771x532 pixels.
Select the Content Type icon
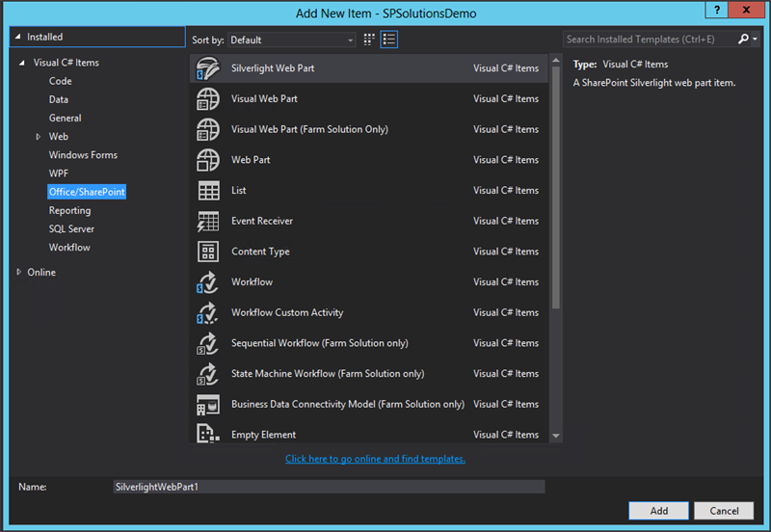(x=207, y=252)
